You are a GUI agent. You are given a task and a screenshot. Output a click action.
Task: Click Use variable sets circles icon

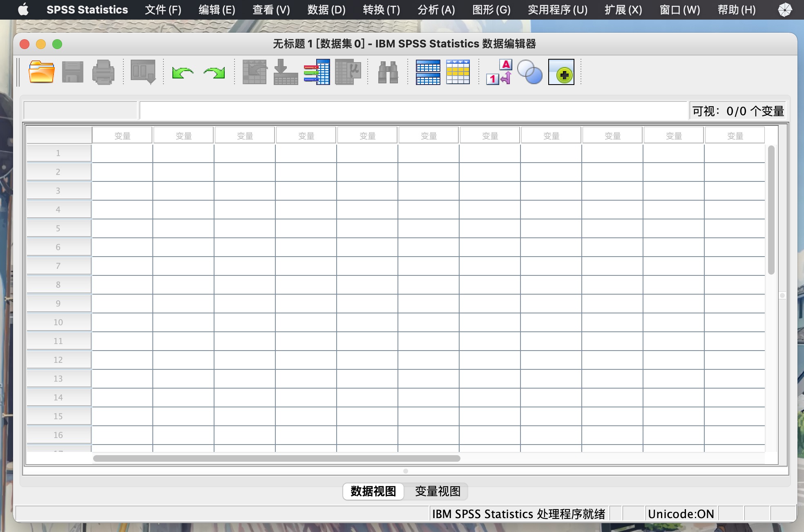(530, 72)
